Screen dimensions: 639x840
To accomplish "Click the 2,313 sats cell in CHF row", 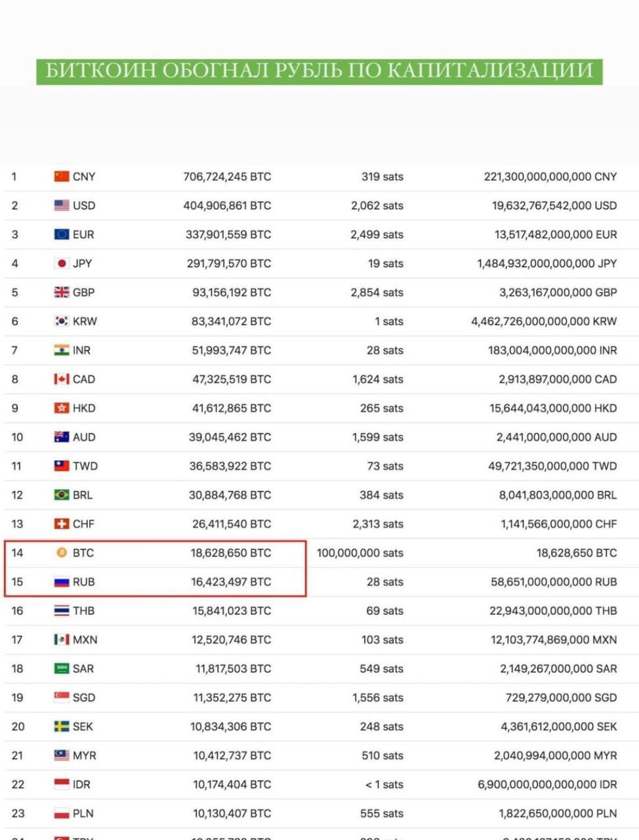I will (x=378, y=524).
